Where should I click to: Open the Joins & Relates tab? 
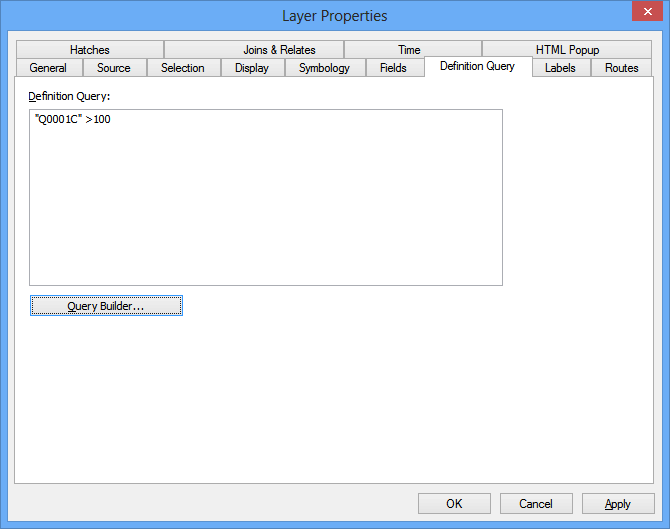279,50
